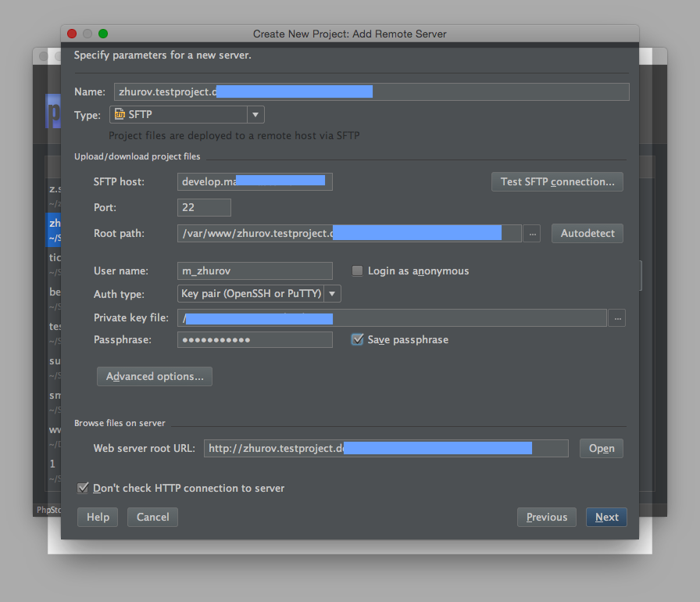This screenshot has width=700, height=602.
Task: Toggle the Save passphrase checkbox
Action: [x=357, y=340]
